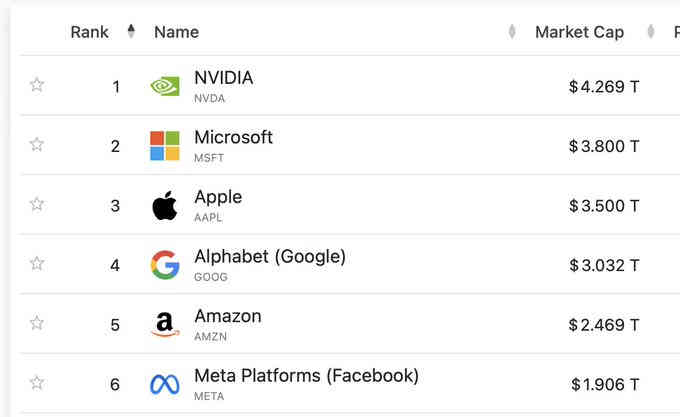Mark Alphabet (Google) favorite star
Image resolution: width=680 pixels, height=417 pixels.
click(37, 263)
